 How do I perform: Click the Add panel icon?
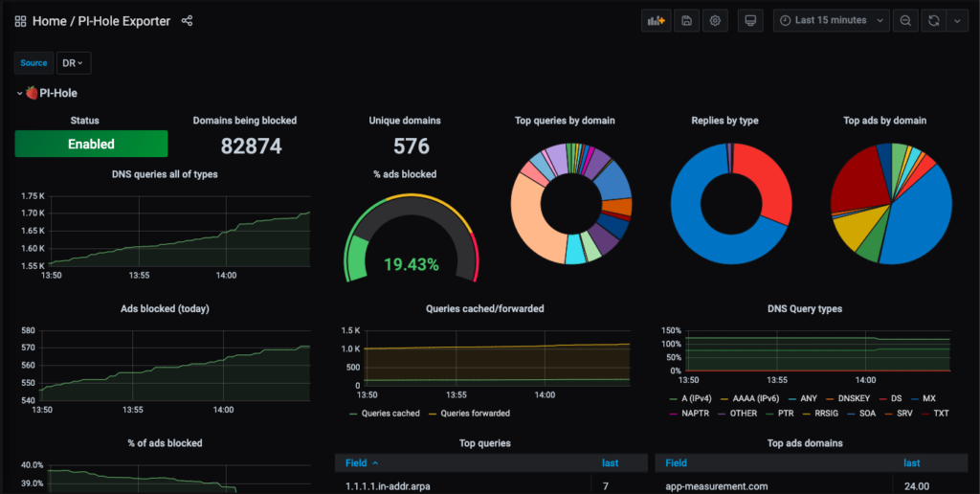656,20
